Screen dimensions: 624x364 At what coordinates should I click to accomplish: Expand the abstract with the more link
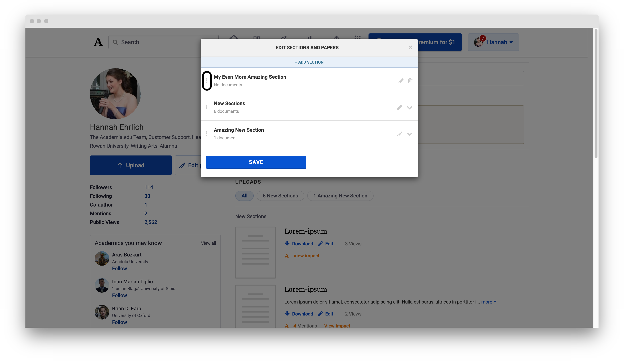tap(489, 302)
